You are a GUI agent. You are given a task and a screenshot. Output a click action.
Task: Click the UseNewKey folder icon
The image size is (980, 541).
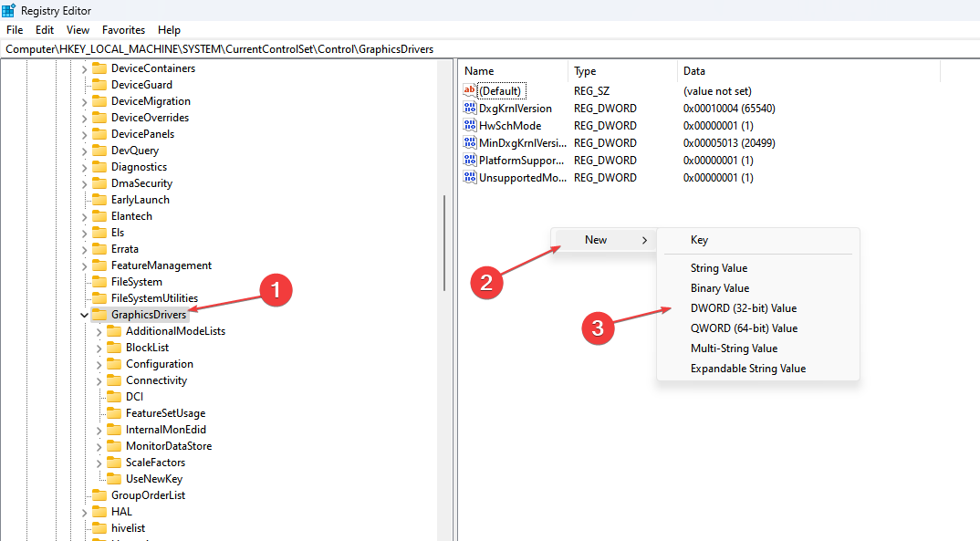coord(114,479)
